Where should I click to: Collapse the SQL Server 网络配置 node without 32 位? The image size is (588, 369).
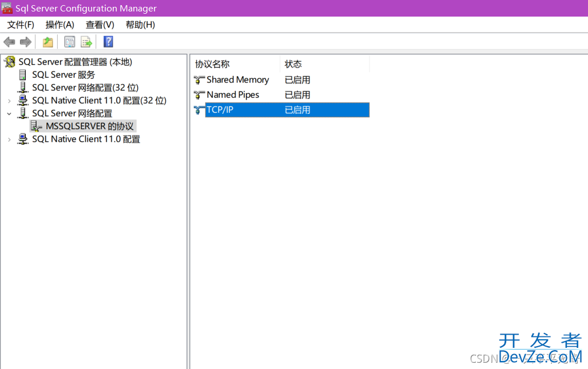[9, 114]
